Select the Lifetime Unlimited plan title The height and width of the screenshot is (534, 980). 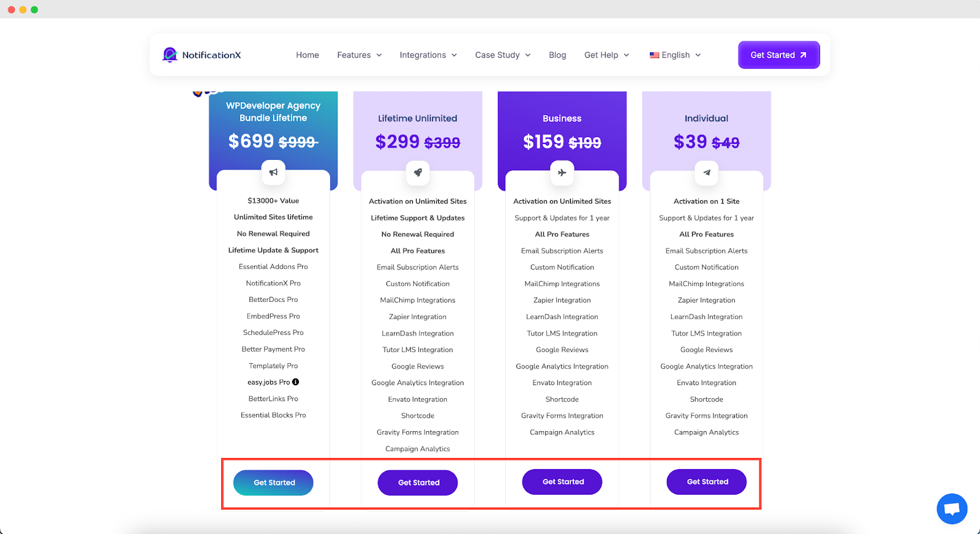tap(418, 118)
